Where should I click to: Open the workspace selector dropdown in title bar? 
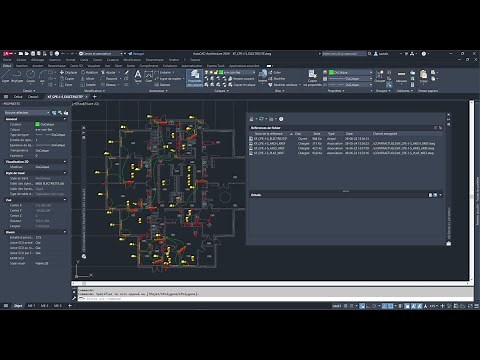[101, 53]
